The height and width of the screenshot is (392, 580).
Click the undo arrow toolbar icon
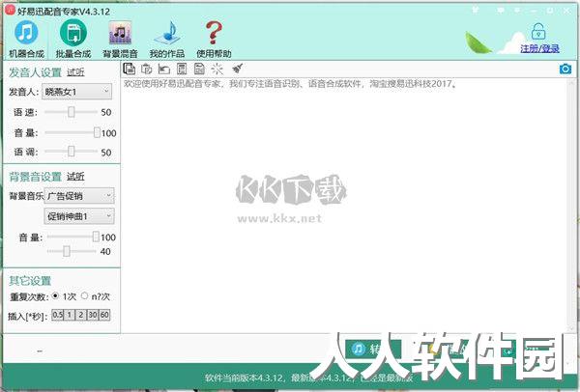(164, 69)
